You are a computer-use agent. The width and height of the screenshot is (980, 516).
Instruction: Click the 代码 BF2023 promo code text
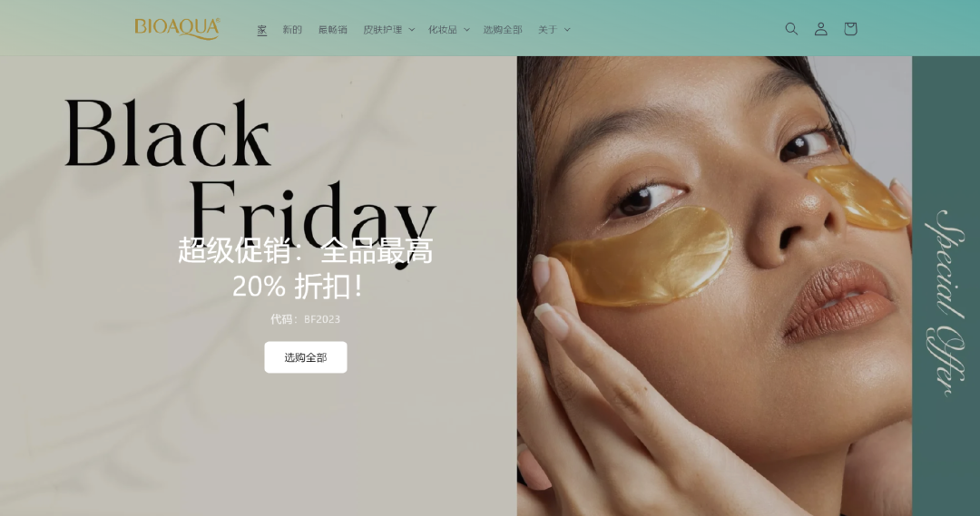[305, 319]
